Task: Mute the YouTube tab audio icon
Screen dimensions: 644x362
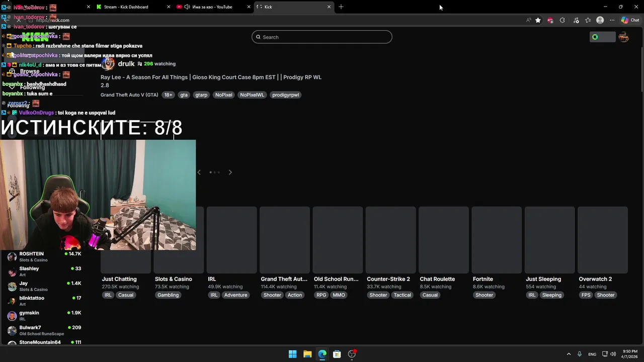Action: point(187,7)
